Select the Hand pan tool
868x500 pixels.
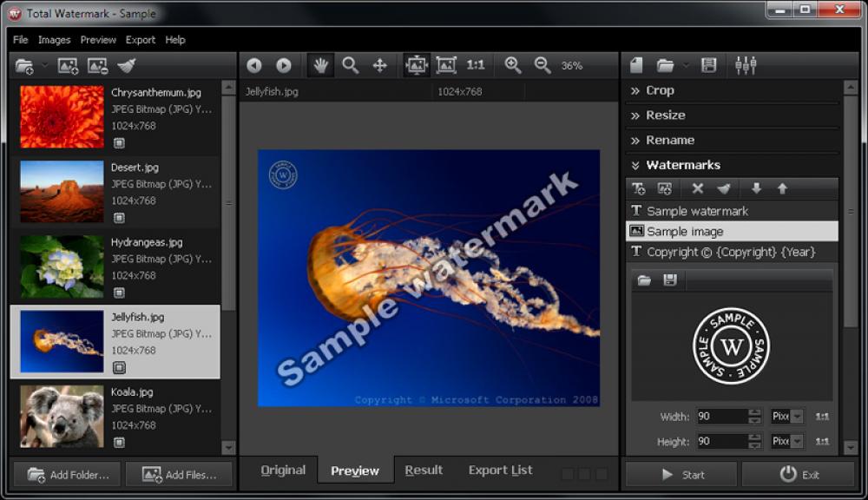(x=320, y=64)
